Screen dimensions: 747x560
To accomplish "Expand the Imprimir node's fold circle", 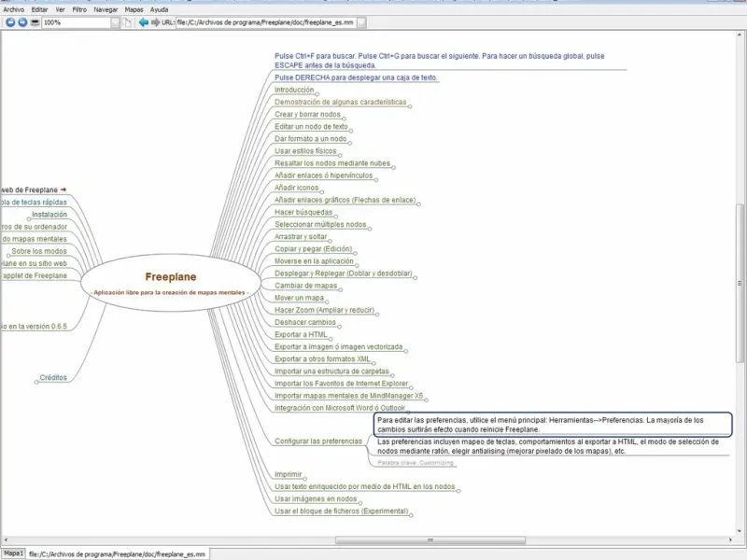I will tap(305, 479).
